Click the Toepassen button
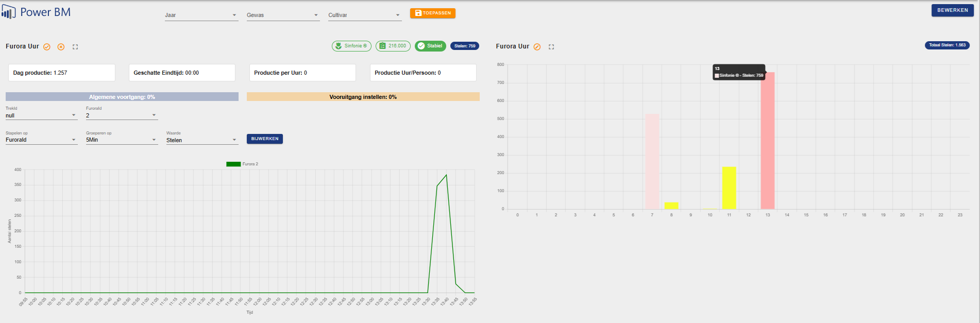 click(432, 13)
